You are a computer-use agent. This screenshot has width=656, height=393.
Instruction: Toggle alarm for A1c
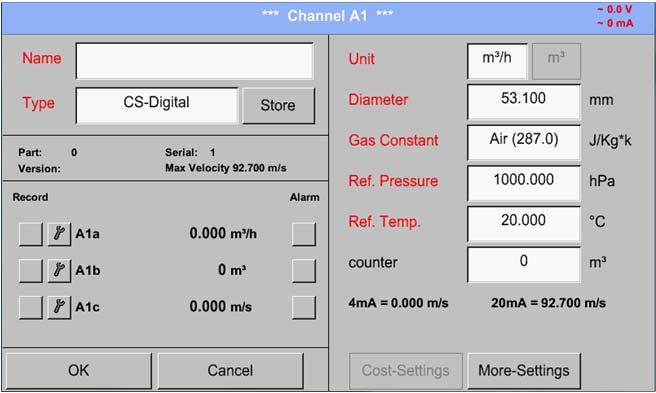pyautogui.click(x=304, y=307)
